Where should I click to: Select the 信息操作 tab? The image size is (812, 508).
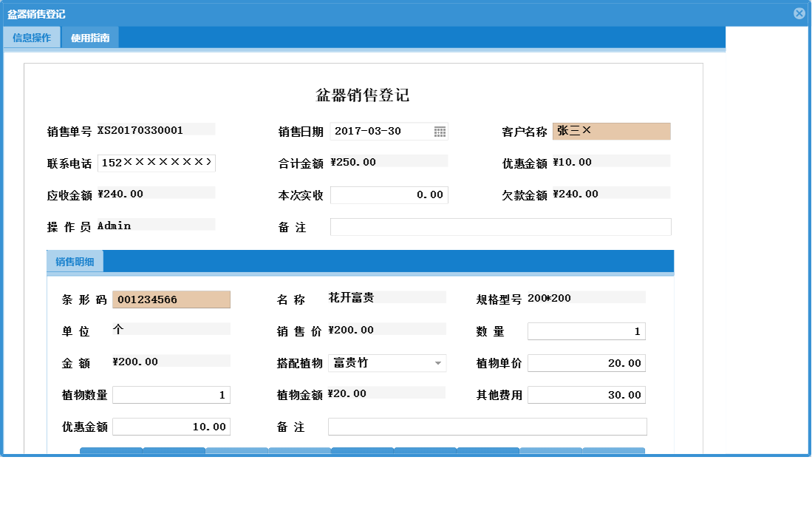pos(31,36)
